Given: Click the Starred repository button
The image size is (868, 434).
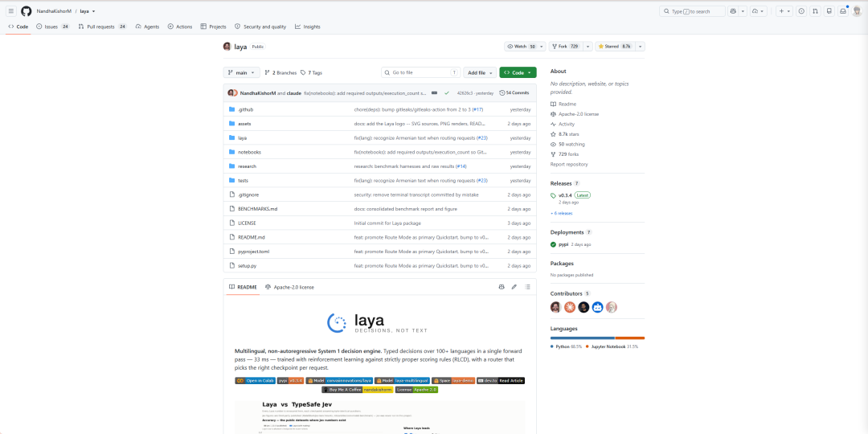Looking at the screenshot, I should 616,47.
